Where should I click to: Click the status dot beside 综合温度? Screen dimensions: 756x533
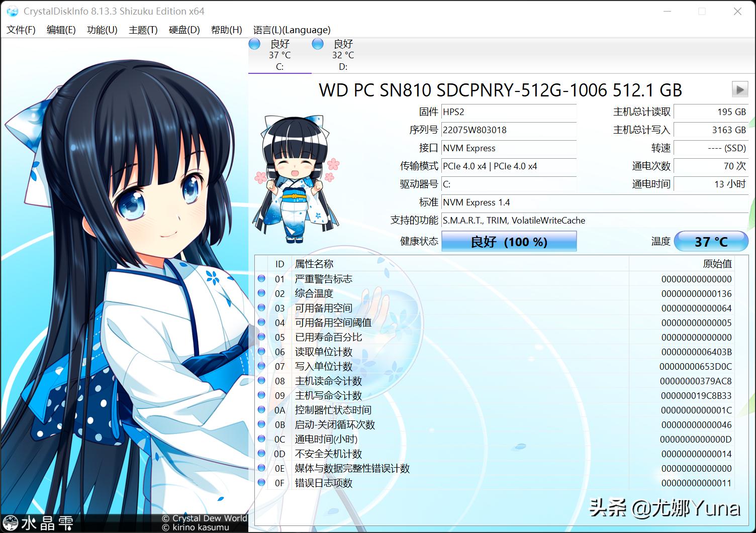point(261,293)
